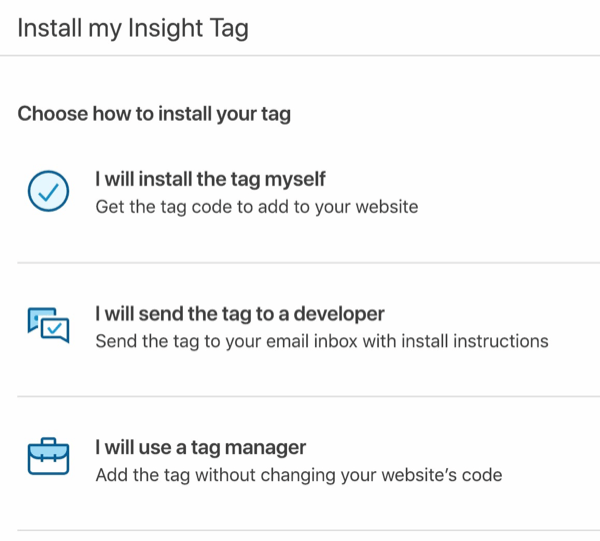Choose "I will send the tag to a developer"
Viewport: 600px width, 541px height.
point(239,313)
